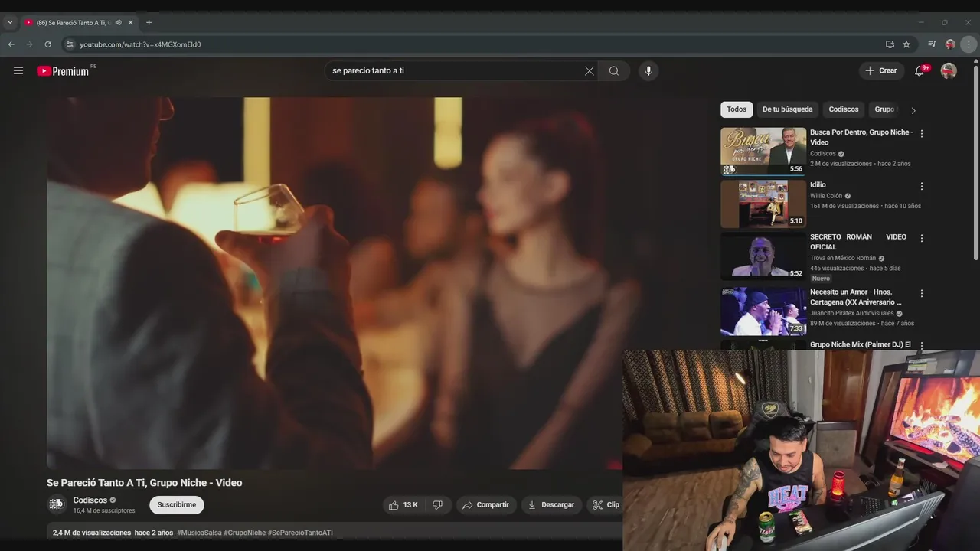Open options for Busca Por Dentro video

922,133
